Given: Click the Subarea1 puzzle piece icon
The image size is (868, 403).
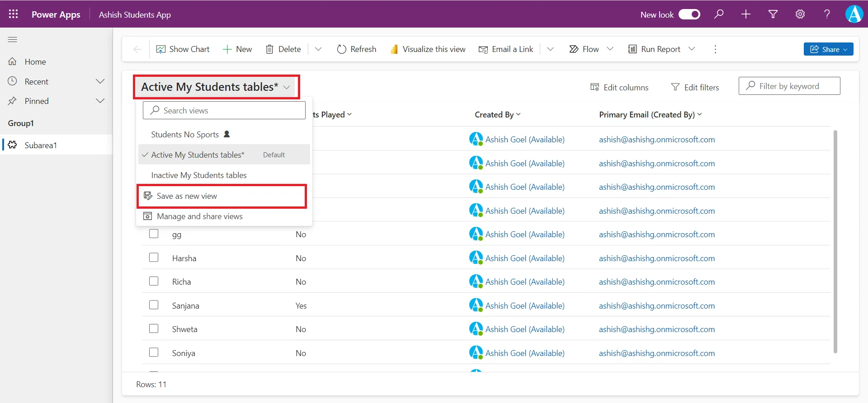Looking at the screenshot, I should [x=13, y=145].
